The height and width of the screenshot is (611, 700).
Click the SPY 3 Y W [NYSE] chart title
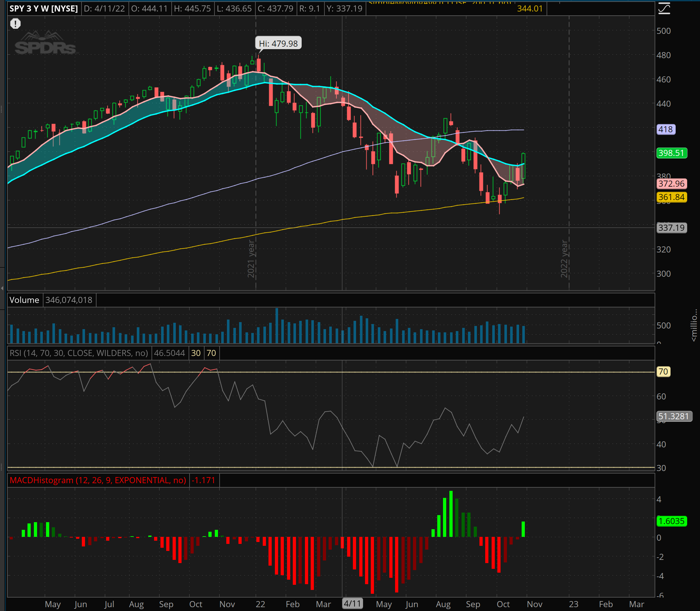pos(44,9)
